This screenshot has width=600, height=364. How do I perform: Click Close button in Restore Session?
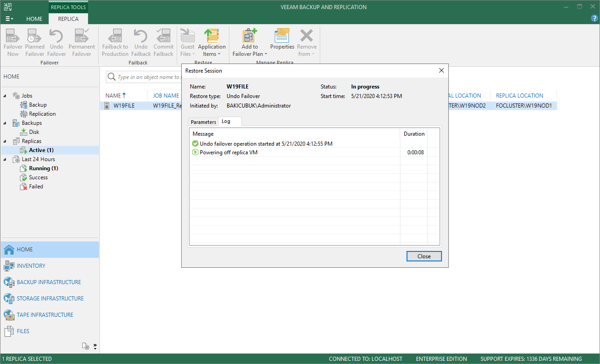(424, 256)
